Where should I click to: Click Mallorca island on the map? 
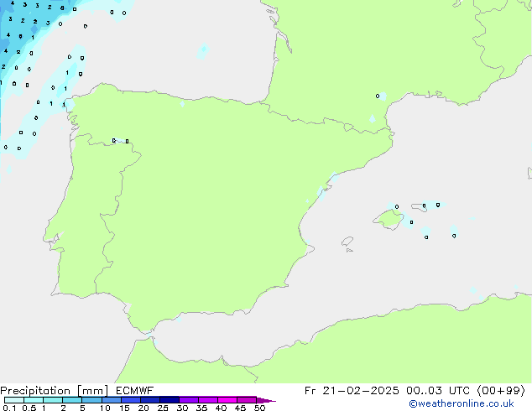(x=389, y=219)
